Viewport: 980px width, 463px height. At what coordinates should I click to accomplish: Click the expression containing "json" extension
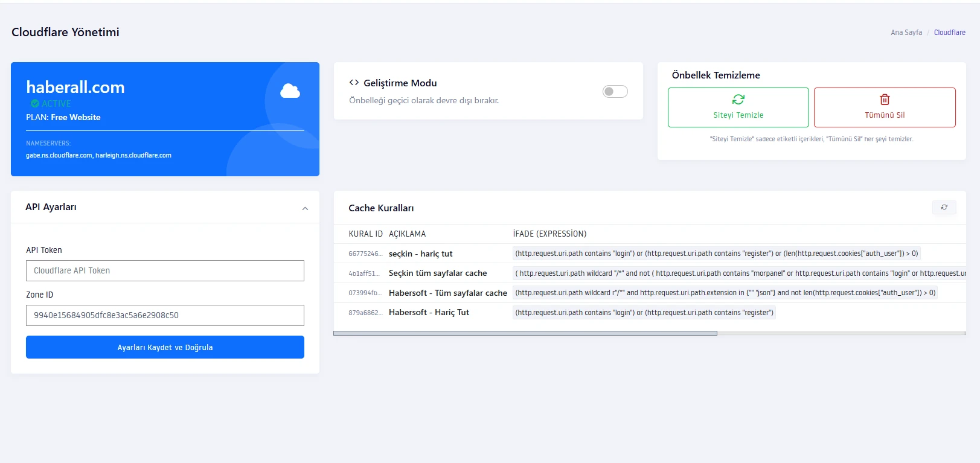click(x=725, y=293)
